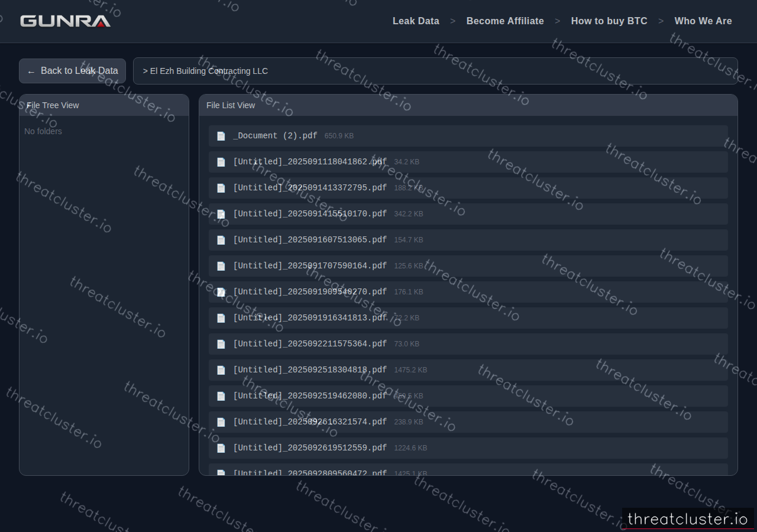Click the 154.7 KB size label
This screenshot has width=757, height=532.
tap(409, 240)
